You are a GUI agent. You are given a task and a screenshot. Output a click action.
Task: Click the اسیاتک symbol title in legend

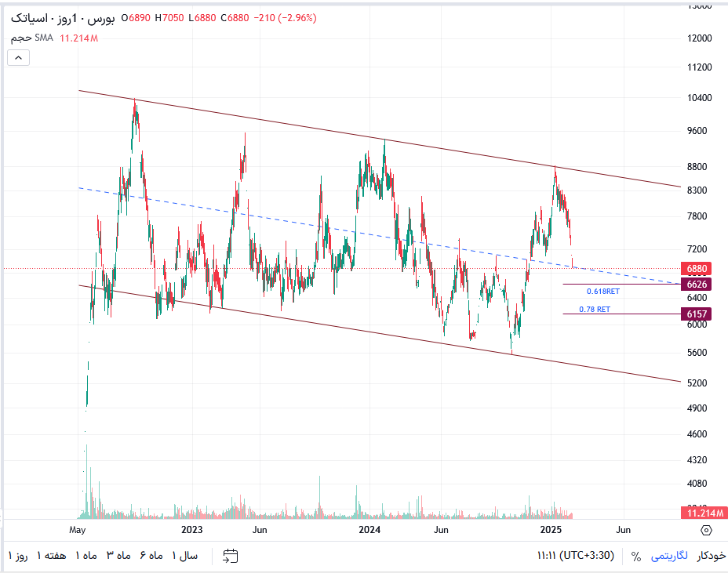coord(29,18)
